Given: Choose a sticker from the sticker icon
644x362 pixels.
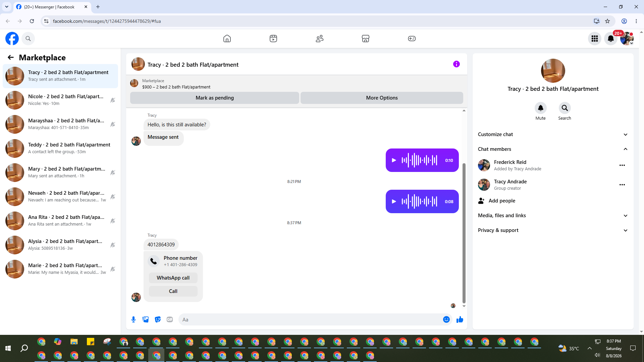Looking at the screenshot, I should (x=158, y=319).
